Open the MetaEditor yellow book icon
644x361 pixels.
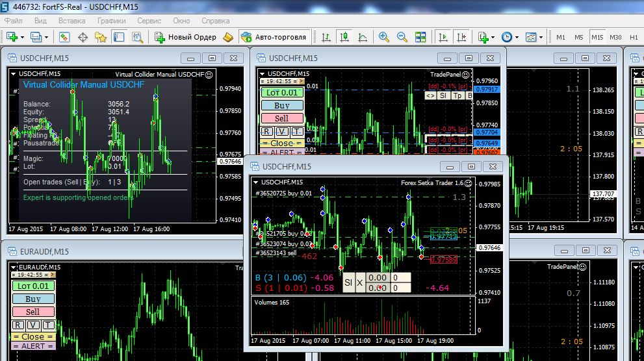point(228,37)
